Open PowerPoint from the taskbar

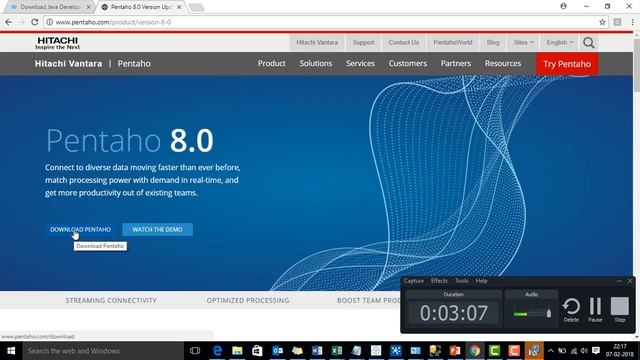tap(455, 351)
